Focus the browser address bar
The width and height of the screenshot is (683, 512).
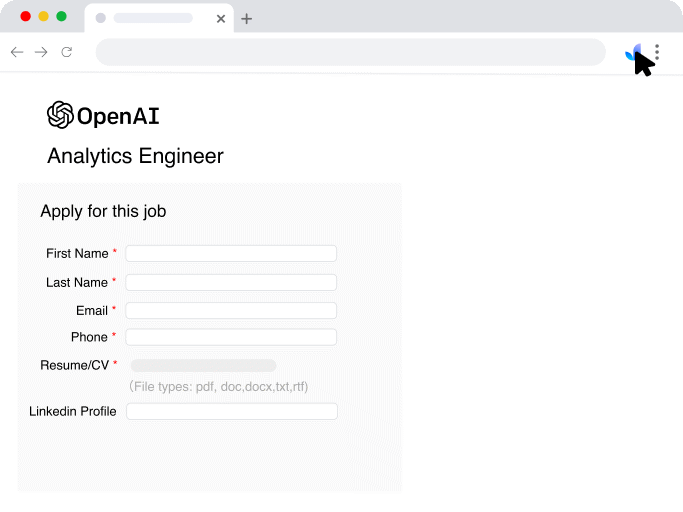pyautogui.click(x=351, y=52)
